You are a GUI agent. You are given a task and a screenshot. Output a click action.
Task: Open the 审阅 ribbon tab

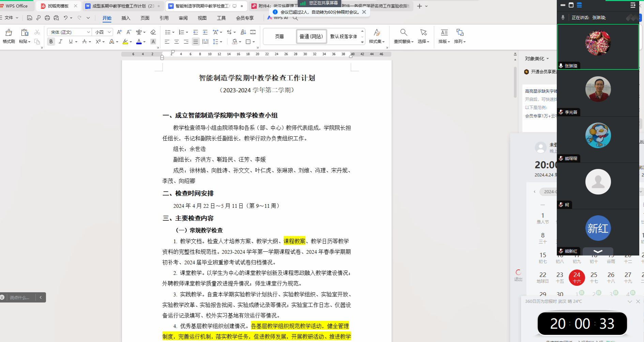point(183,18)
